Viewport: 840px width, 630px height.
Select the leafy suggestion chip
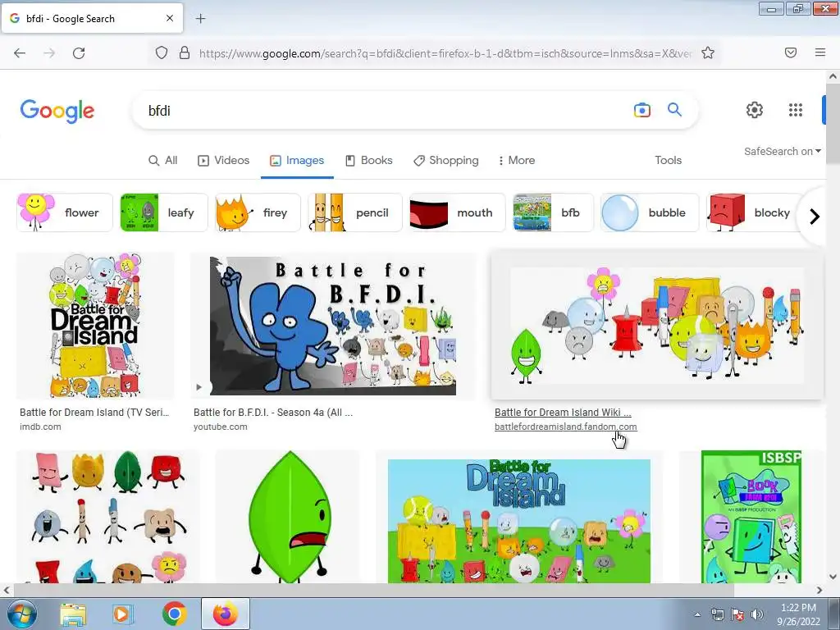pos(164,212)
